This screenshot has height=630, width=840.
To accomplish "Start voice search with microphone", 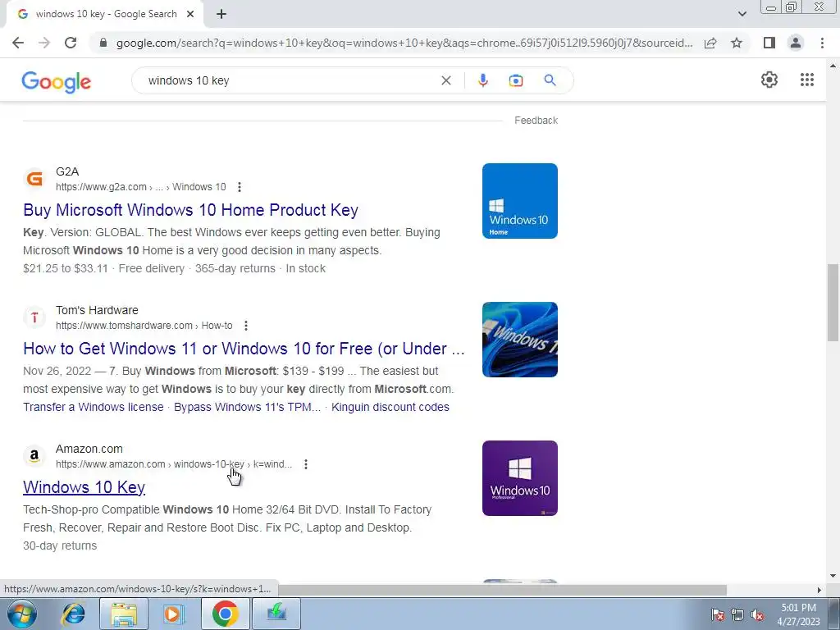I will tap(482, 80).
